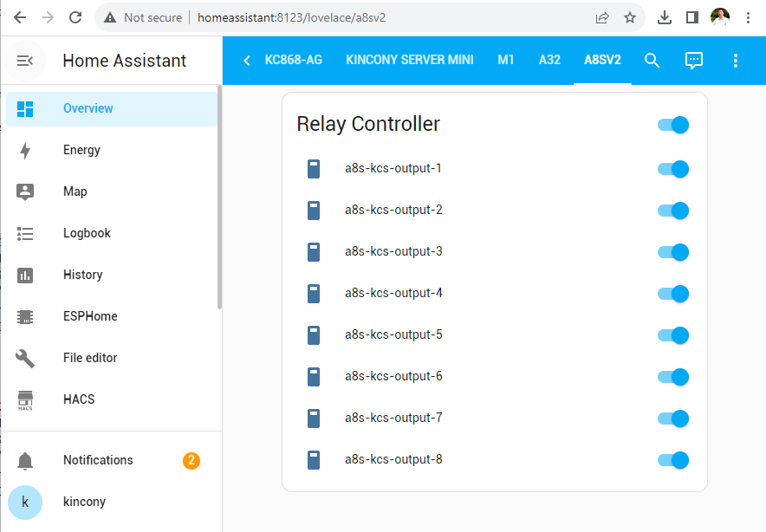This screenshot has width=766, height=532.
Task: Disable the a8s-kcs-output-5 toggle
Action: pyautogui.click(x=673, y=335)
